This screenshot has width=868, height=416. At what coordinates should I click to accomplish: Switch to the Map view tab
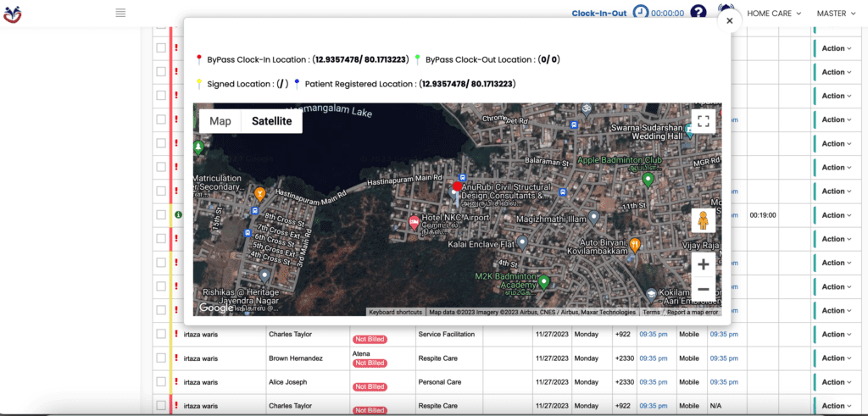coord(220,121)
